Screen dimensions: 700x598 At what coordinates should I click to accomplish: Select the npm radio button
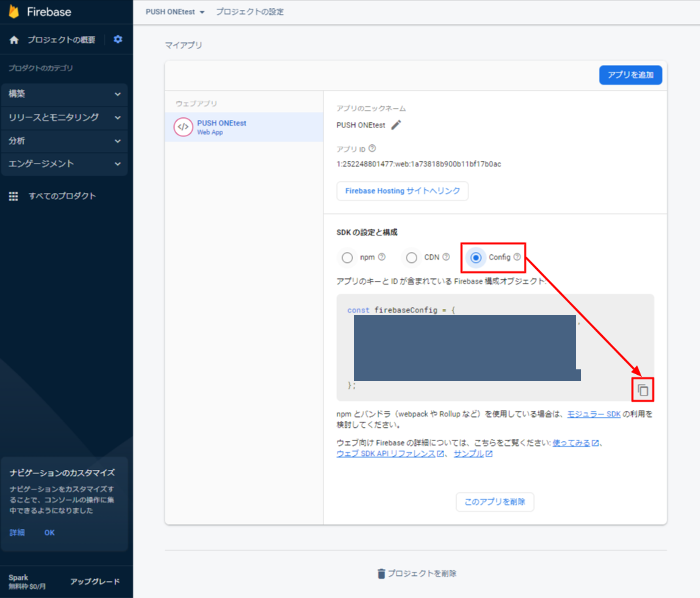tap(347, 257)
